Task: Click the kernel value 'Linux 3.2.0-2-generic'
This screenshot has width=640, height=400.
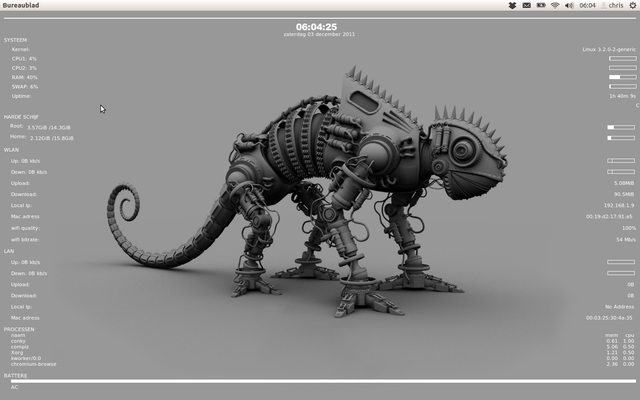Action: coord(609,49)
